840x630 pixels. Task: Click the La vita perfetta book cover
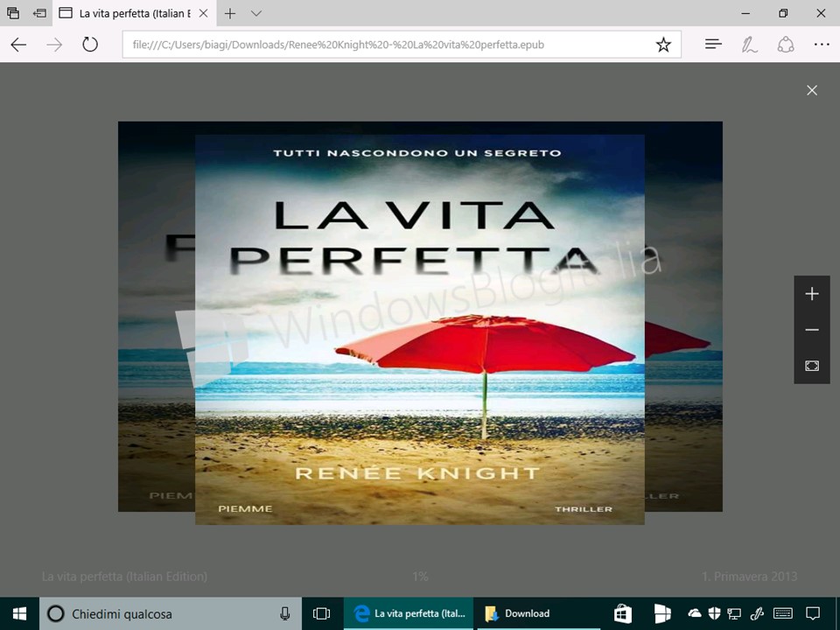(419, 330)
